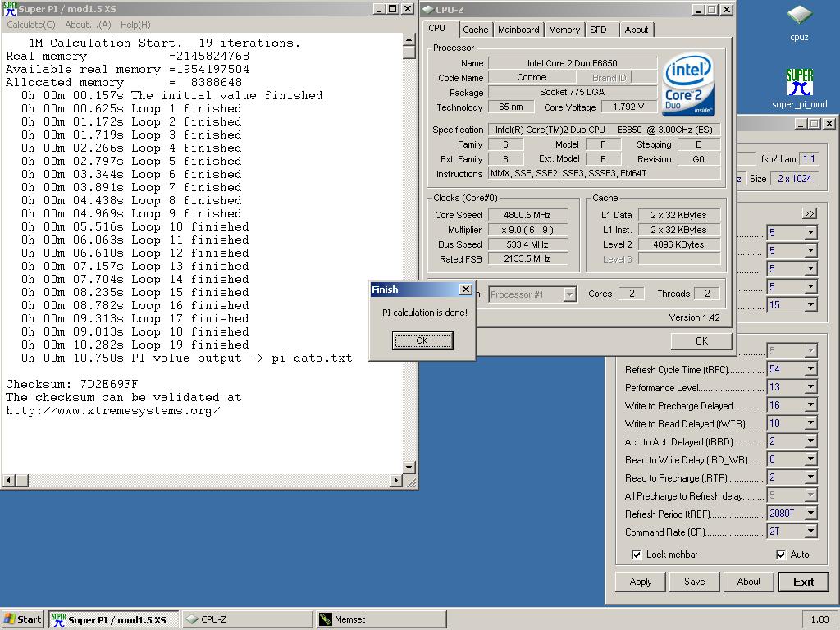
Task: Open the Calculate(C) menu in Super PI
Action: tap(31, 25)
